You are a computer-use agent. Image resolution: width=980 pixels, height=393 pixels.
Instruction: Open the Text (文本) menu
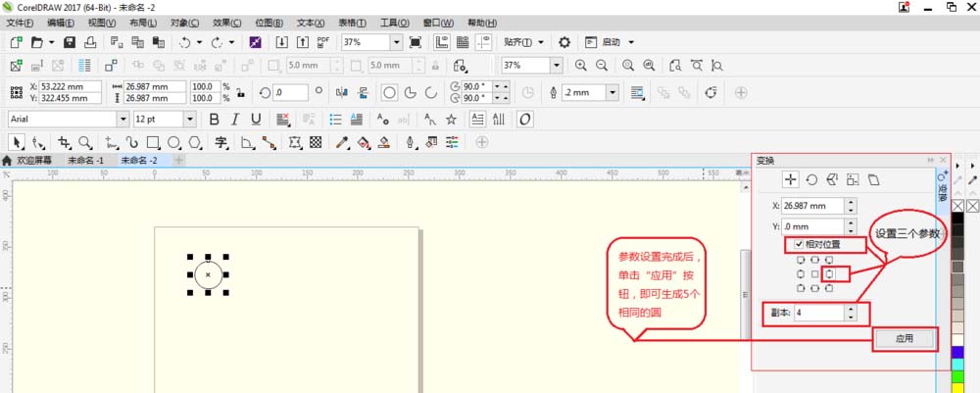tap(311, 23)
